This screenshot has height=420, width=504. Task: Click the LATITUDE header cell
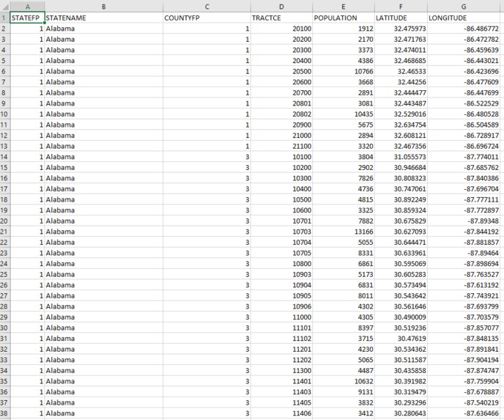(401, 18)
